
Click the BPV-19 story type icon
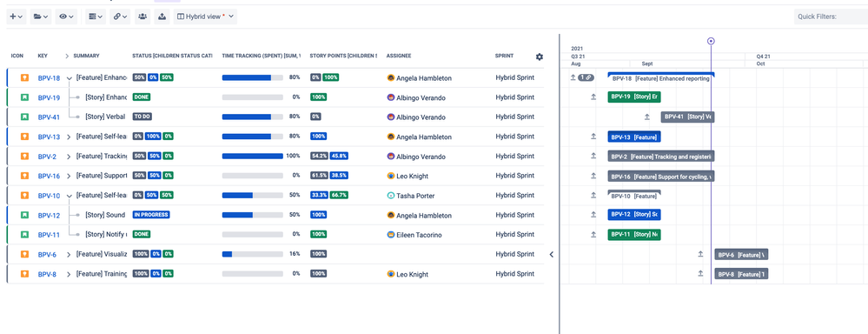pyautogui.click(x=24, y=97)
